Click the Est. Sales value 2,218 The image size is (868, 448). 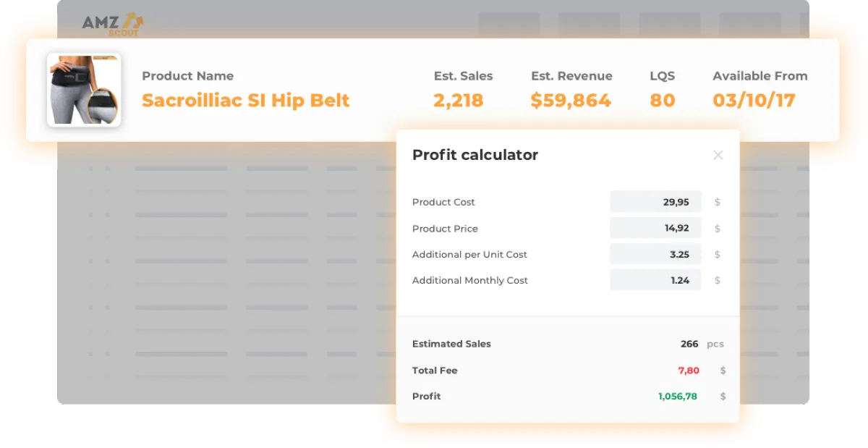point(459,101)
